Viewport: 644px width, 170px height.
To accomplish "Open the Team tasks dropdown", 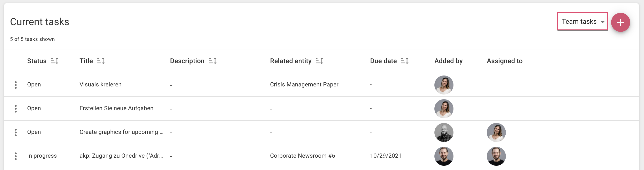I will (x=583, y=21).
